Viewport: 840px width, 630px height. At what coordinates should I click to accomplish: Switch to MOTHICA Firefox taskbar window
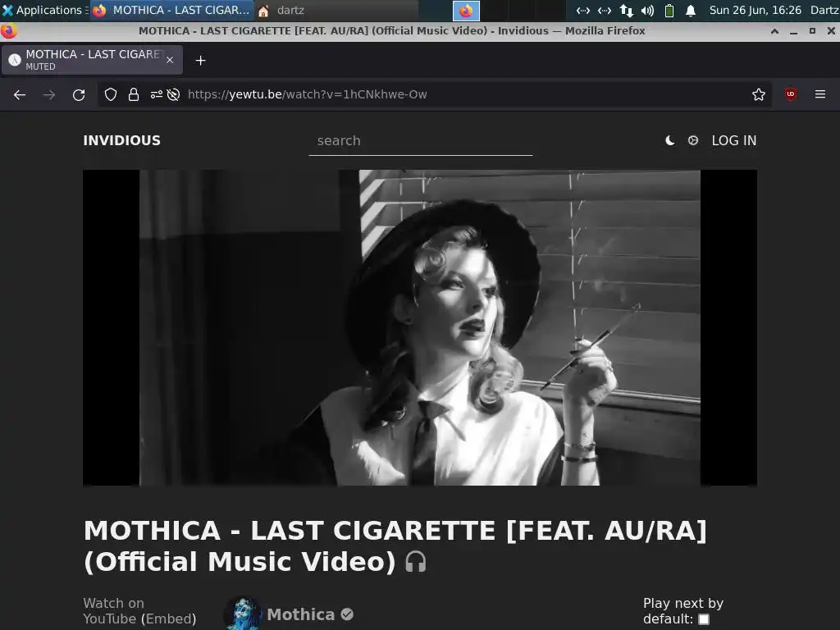[x=171, y=10]
